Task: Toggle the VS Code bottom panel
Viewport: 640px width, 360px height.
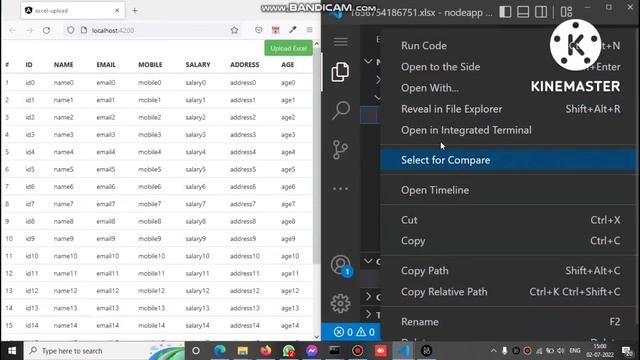Action: tap(523, 12)
